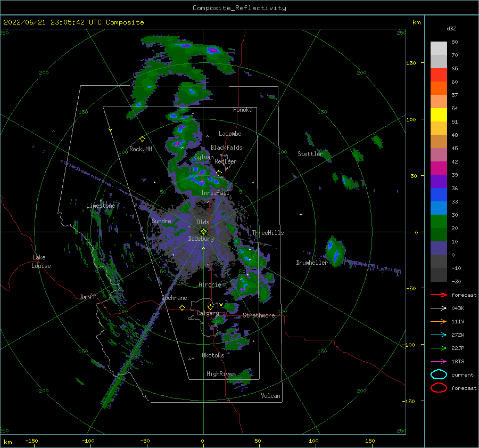This screenshot has height=448, width=479.
Task: Click the Lacombe label
Action: (230, 134)
